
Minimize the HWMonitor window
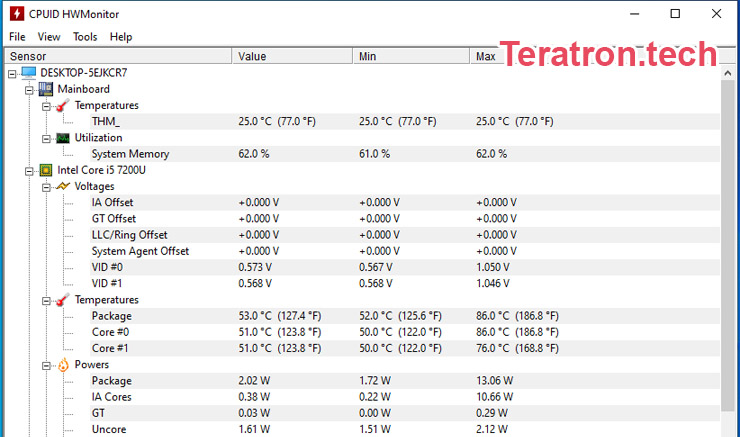(x=634, y=14)
